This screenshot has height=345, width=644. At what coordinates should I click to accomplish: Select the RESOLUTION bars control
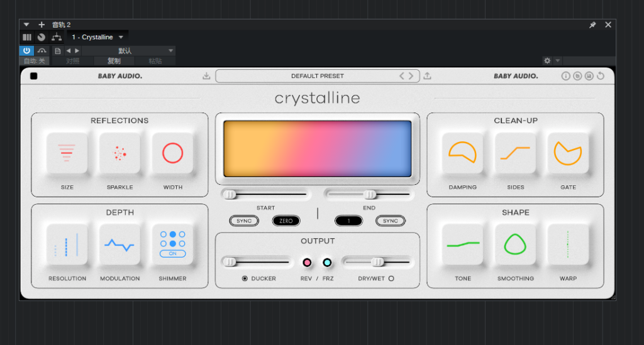click(67, 244)
